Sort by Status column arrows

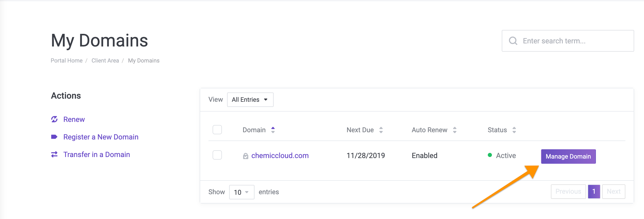[x=514, y=130]
